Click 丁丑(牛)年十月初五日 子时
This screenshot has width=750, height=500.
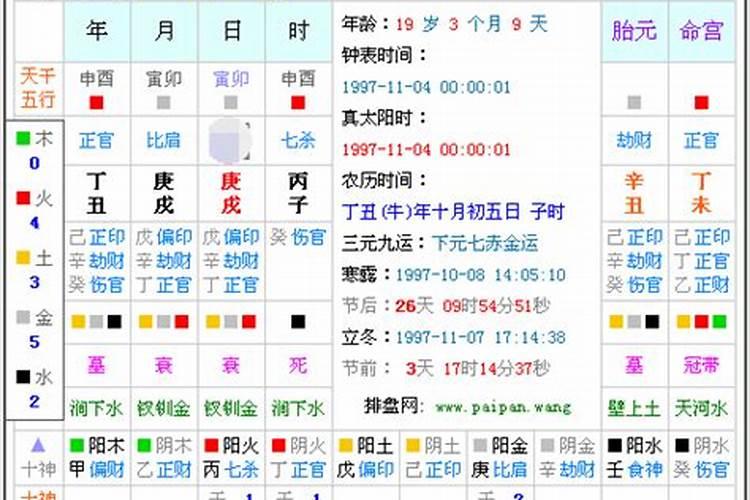tap(453, 211)
